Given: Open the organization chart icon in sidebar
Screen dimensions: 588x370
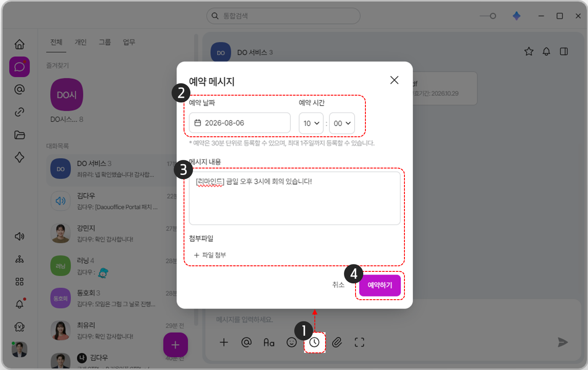Looking at the screenshot, I should [x=19, y=259].
